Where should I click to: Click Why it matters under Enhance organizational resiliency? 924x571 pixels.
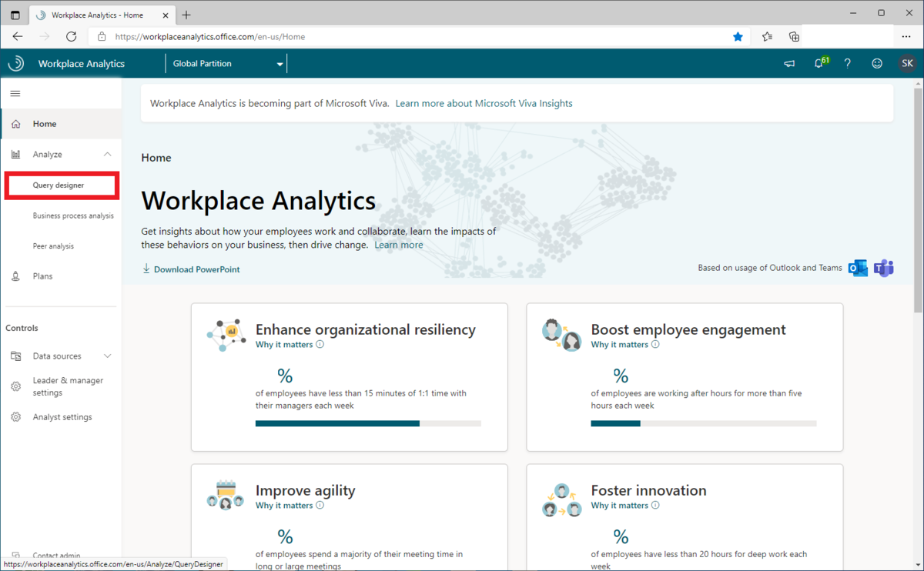point(284,345)
